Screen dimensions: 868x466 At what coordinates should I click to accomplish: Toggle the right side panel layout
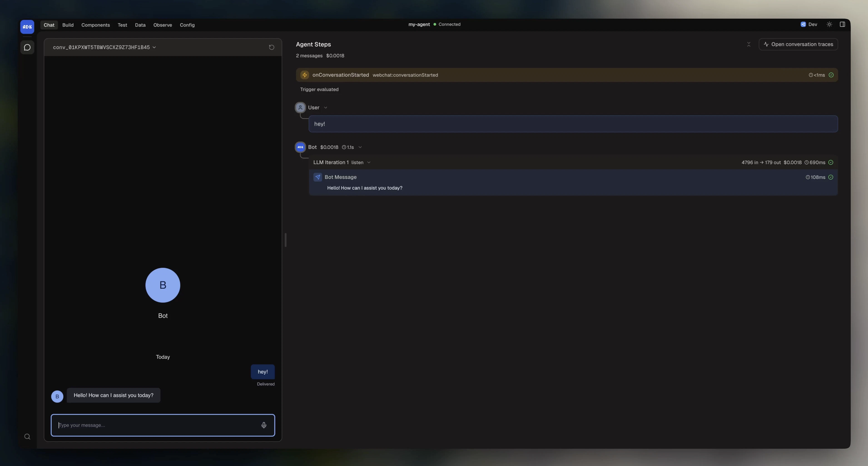(x=843, y=24)
